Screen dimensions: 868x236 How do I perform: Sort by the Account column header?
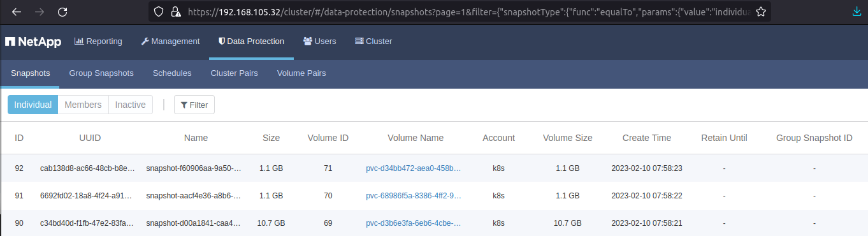[x=498, y=138]
